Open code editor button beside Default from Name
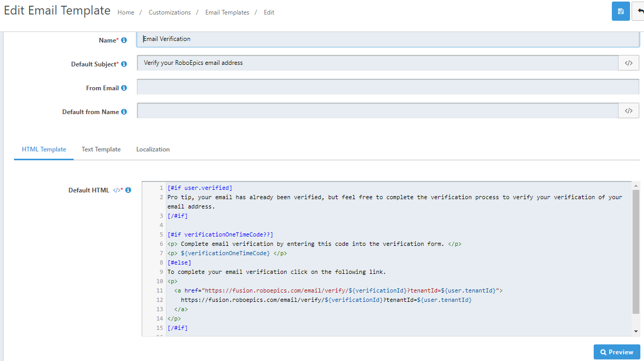This screenshot has height=361, width=644. coord(628,110)
